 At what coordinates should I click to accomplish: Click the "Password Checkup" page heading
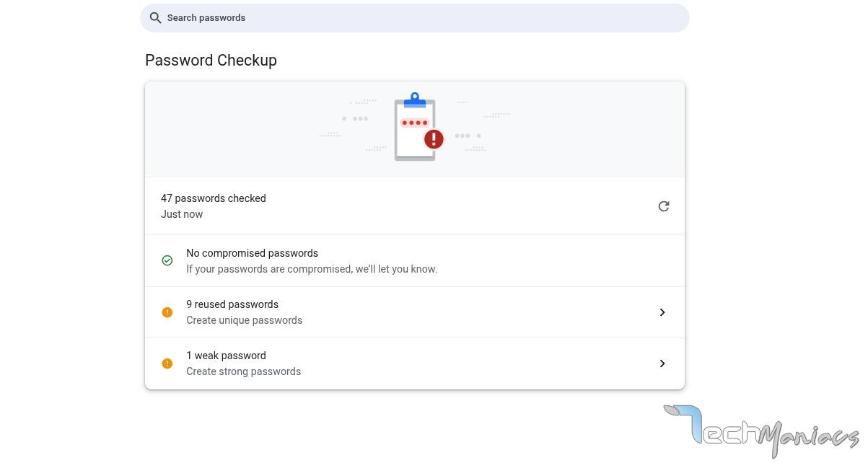[x=211, y=61]
